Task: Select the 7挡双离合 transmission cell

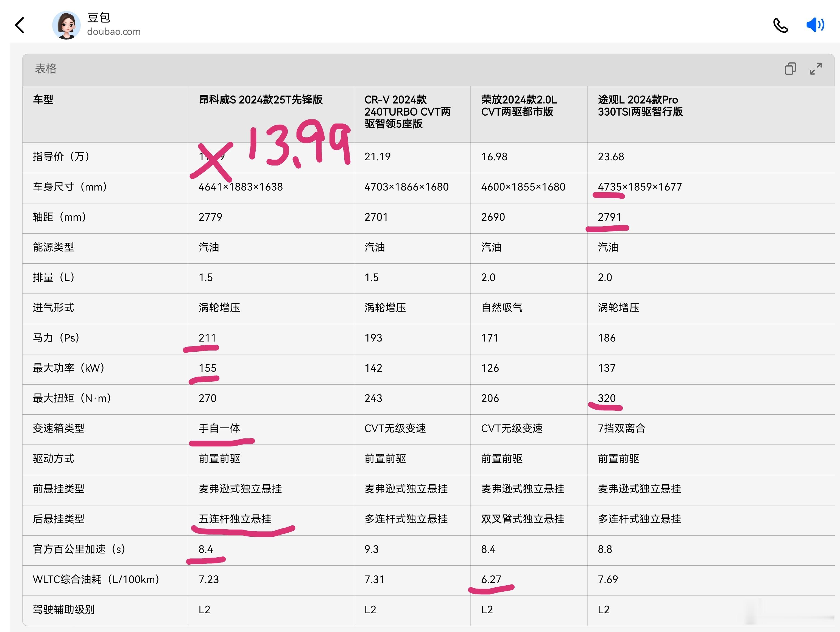Action: (x=621, y=428)
